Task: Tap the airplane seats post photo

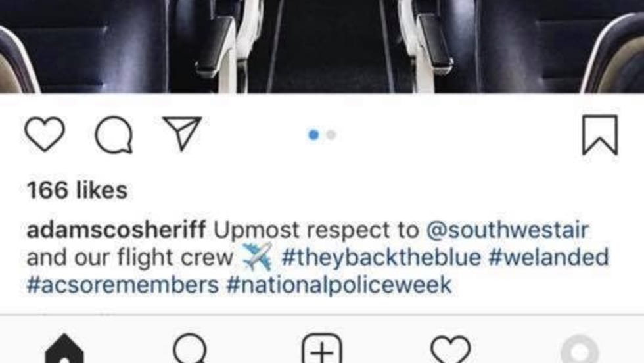Action: click(x=322, y=47)
